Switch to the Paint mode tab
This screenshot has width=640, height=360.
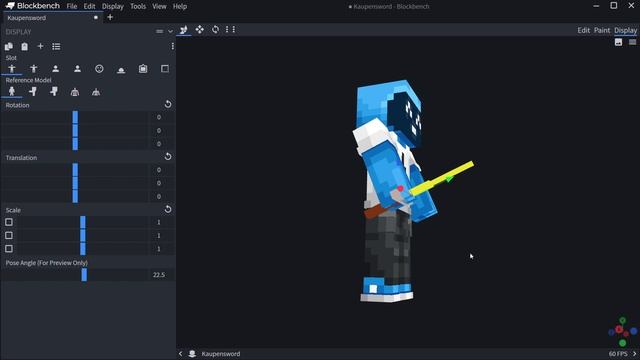pyautogui.click(x=602, y=30)
